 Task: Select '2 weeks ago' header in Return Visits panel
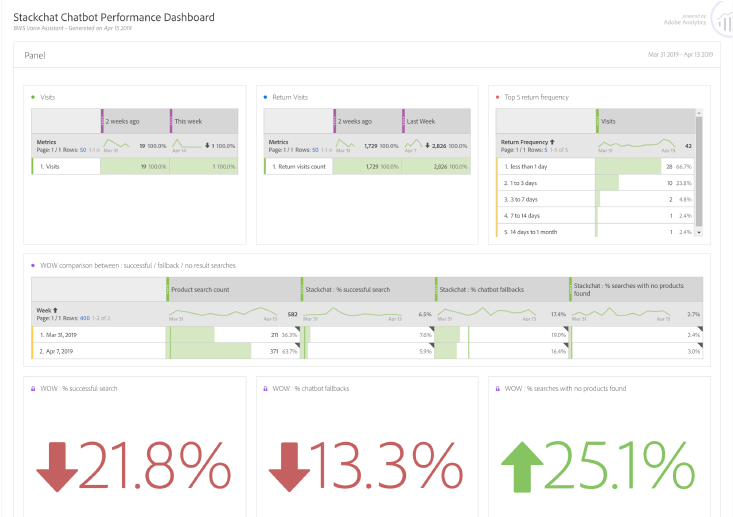[x=368, y=121]
